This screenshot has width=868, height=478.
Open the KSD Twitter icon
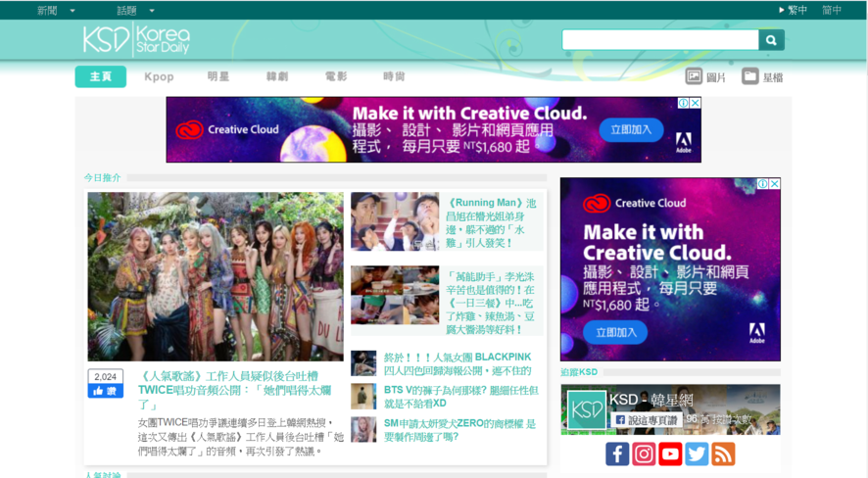697,454
